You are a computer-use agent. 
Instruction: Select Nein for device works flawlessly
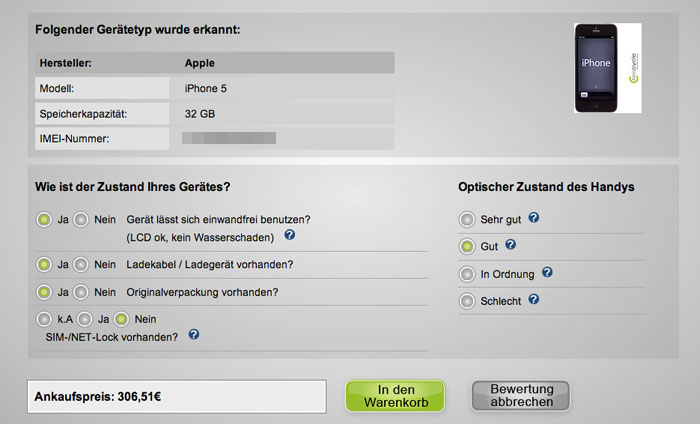coord(81,220)
